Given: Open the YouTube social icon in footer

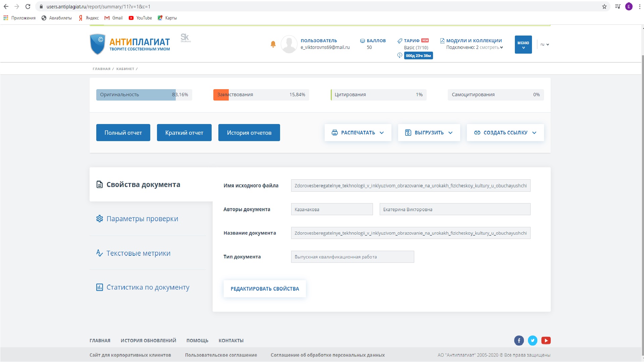Looking at the screenshot, I should pos(546,341).
